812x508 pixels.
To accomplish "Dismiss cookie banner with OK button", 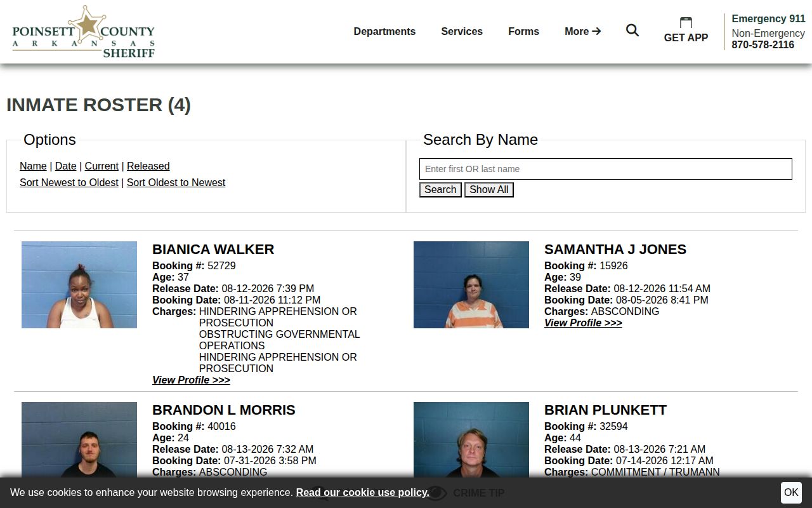I will pos(791,492).
